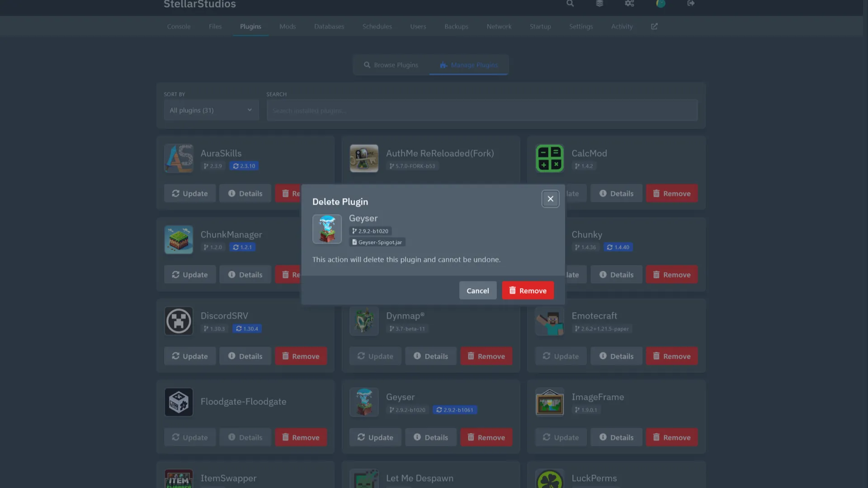Click the CalcMod plugin icon

coord(549,159)
